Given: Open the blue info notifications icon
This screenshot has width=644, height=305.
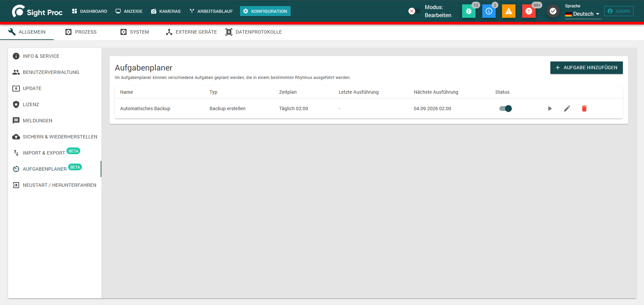Looking at the screenshot, I should click(x=489, y=11).
